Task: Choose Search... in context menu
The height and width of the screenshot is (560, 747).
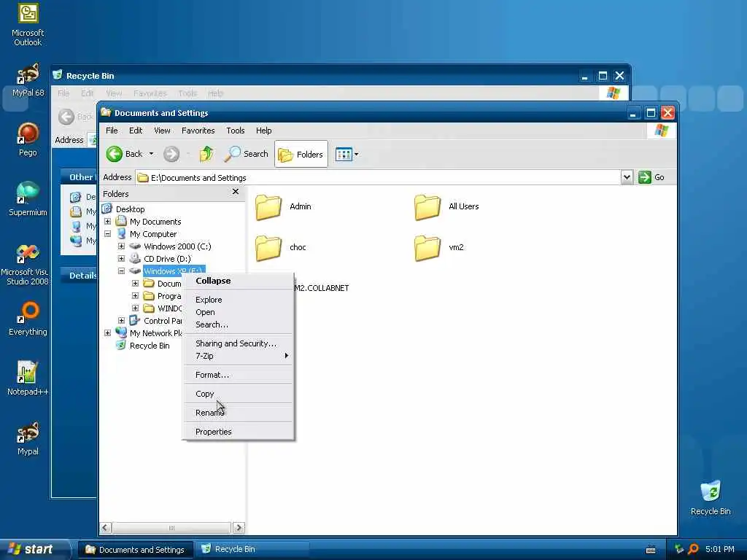Action: (x=239, y=324)
